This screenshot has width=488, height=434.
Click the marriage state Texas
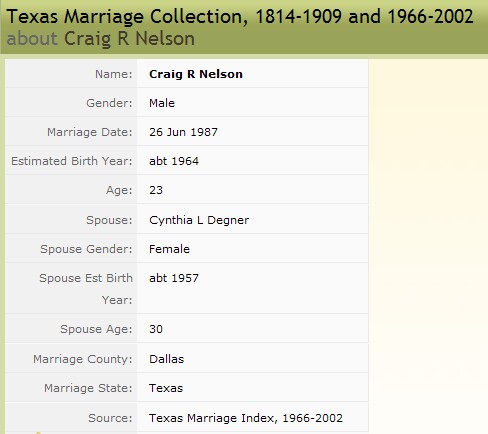166,388
